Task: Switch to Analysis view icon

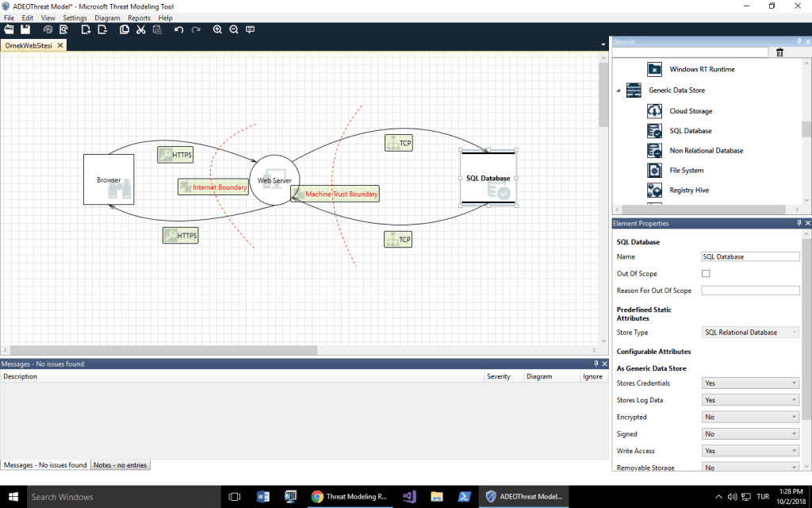Action: (x=63, y=29)
